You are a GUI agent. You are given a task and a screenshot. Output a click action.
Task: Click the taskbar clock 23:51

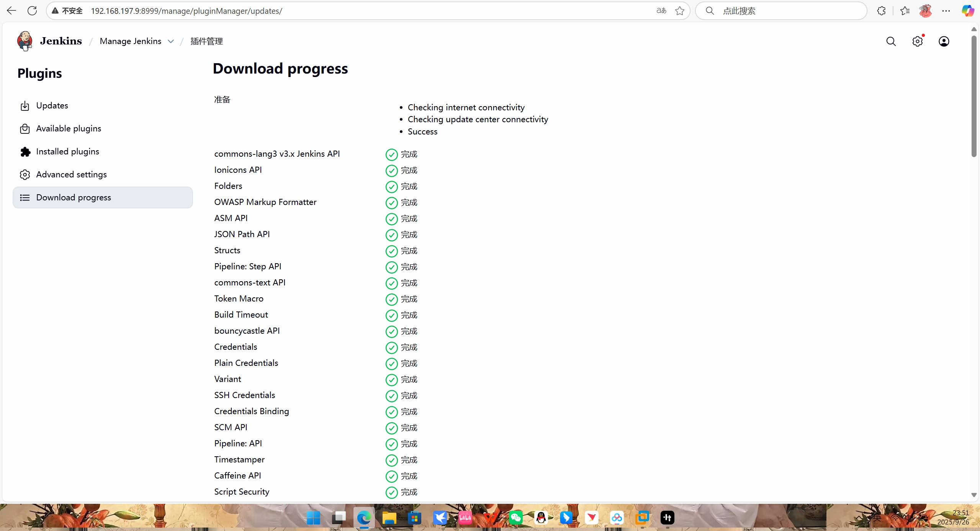[x=960, y=513]
